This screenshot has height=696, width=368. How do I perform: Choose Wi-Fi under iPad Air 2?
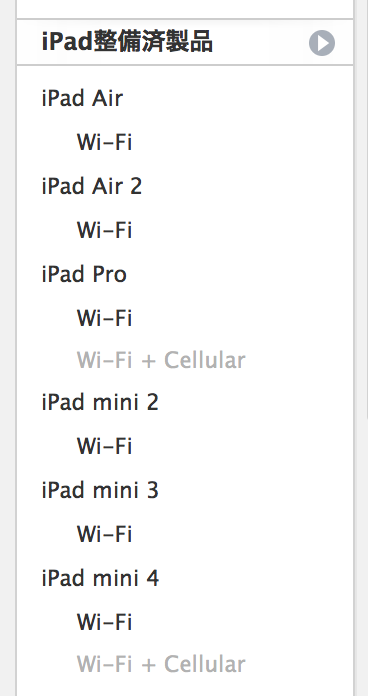click(104, 230)
